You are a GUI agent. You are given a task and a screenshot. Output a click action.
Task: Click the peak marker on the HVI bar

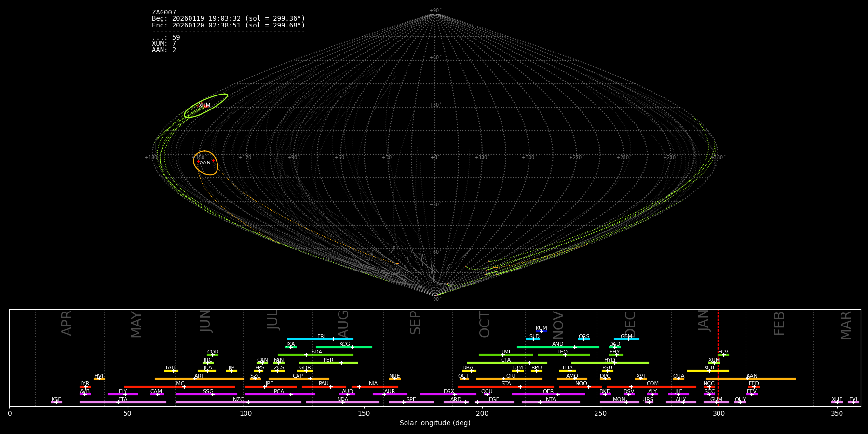coord(99,379)
